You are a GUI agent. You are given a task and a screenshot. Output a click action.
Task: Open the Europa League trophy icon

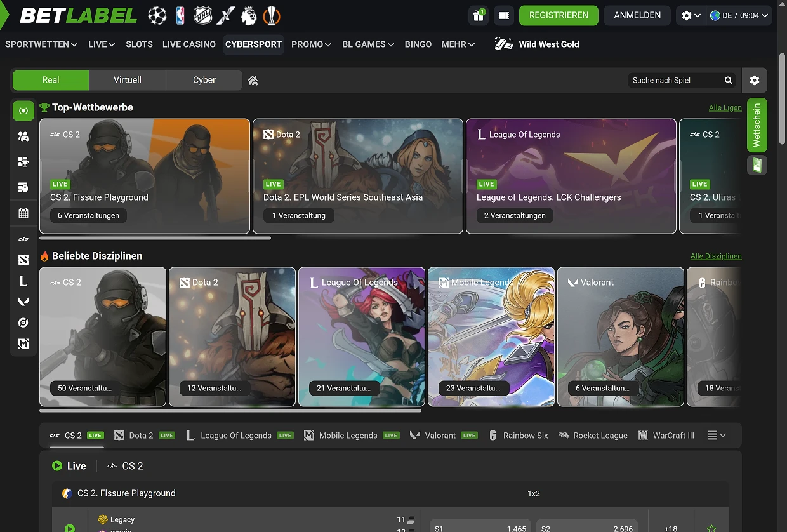point(272,15)
